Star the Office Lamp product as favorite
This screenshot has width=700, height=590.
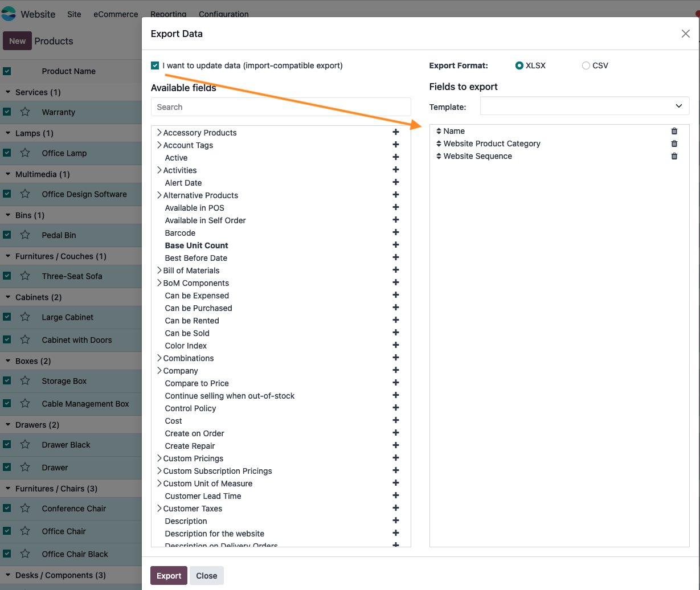point(25,153)
